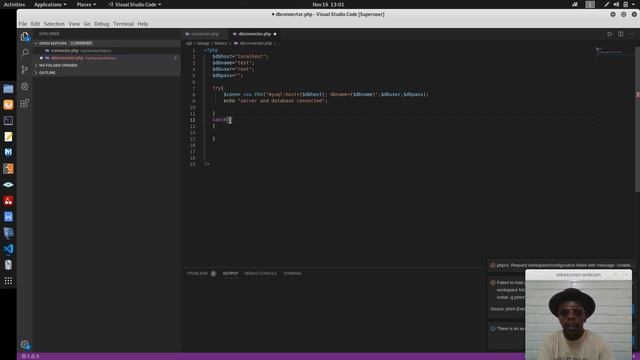Switch to the Debug Console panel tab
Screen dimensions: 640x360
click(x=260, y=273)
